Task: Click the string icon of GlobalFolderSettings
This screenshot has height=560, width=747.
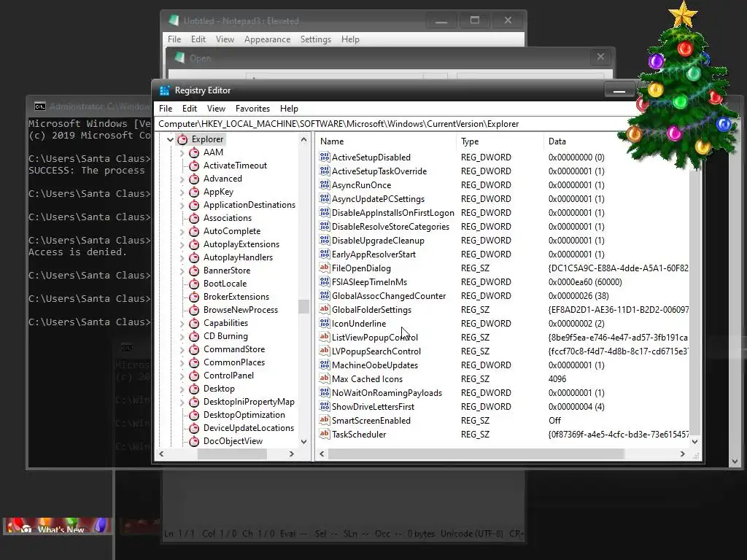Action: click(325, 309)
